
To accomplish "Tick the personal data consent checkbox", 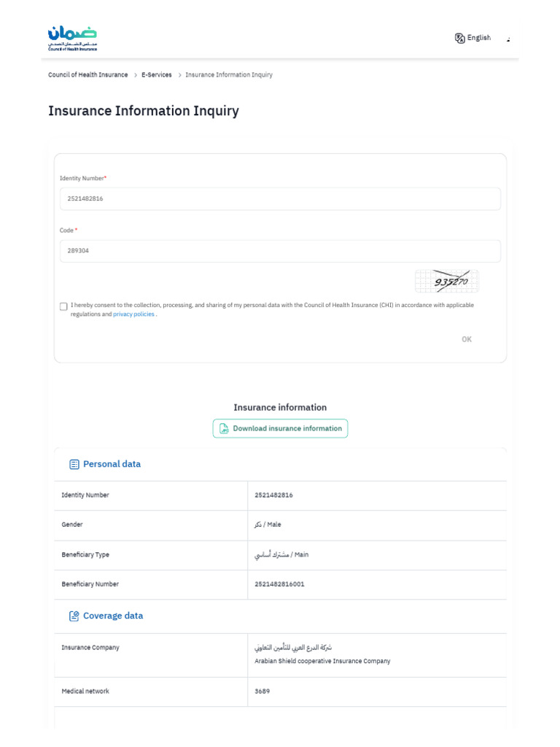I will click(x=64, y=306).
